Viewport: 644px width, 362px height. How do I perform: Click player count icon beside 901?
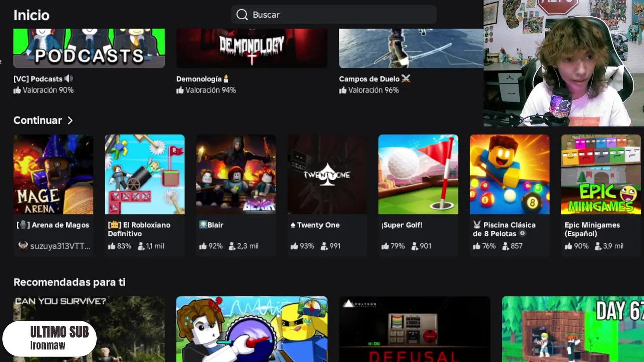tap(415, 246)
